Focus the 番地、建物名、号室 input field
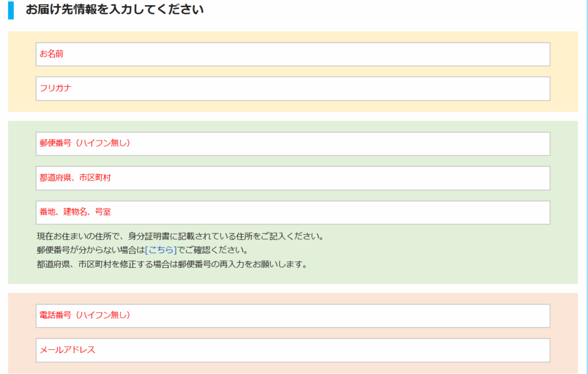This screenshot has height=374, width=588. [293, 213]
